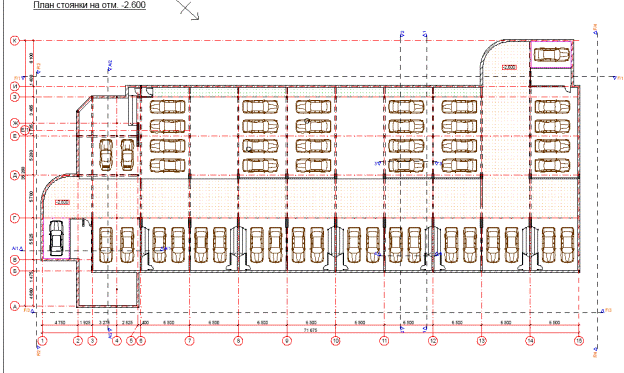Select grid axis bubble 12

[433, 341]
